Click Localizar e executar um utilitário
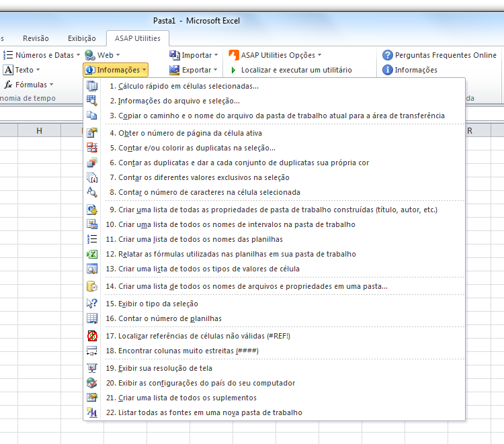Image resolution: width=504 pixels, height=444 pixels. [291, 70]
